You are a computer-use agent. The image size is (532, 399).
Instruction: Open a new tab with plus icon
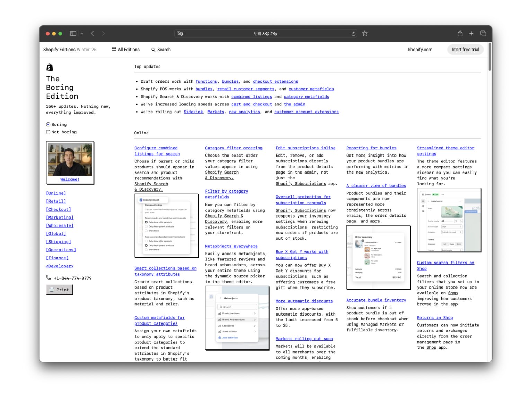point(471,34)
